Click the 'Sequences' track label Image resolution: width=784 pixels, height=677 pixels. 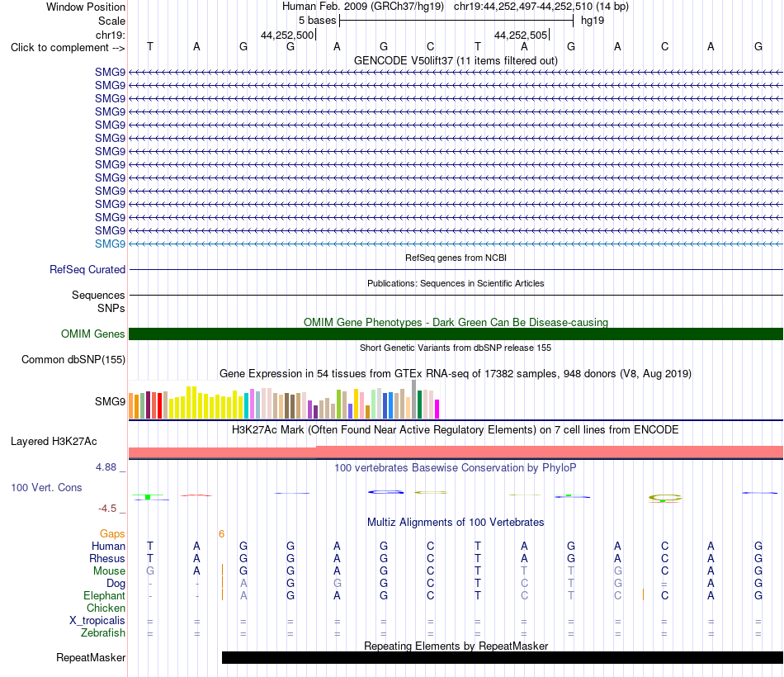click(98, 296)
